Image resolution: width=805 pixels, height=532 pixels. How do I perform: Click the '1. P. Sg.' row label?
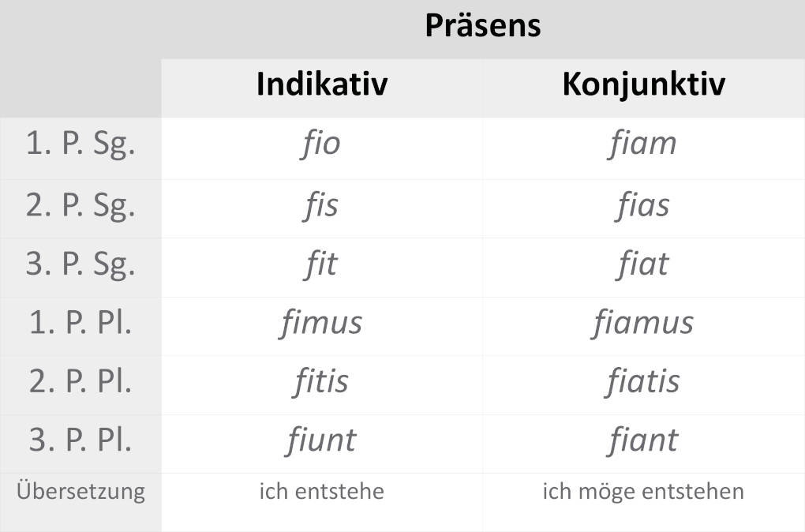point(80,146)
